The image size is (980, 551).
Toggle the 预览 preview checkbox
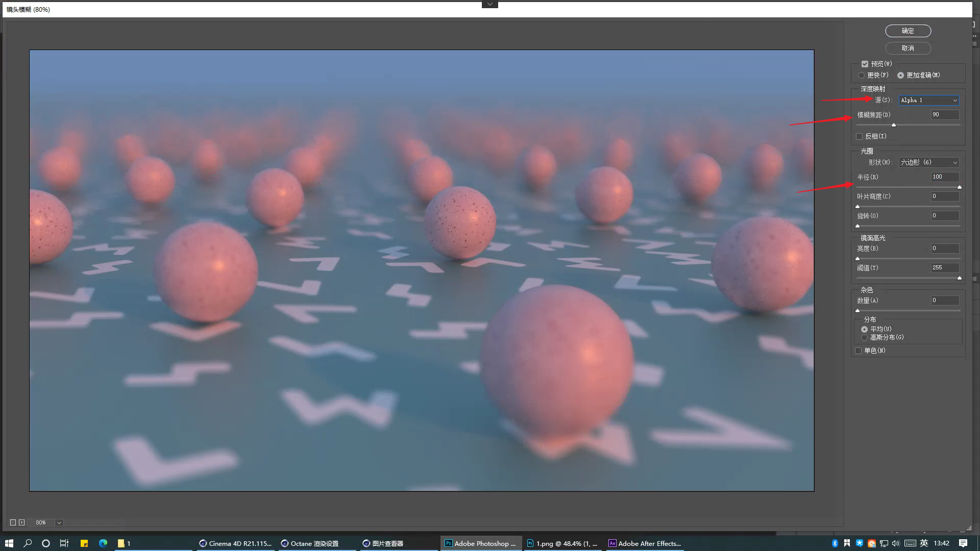[x=865, y=64]
